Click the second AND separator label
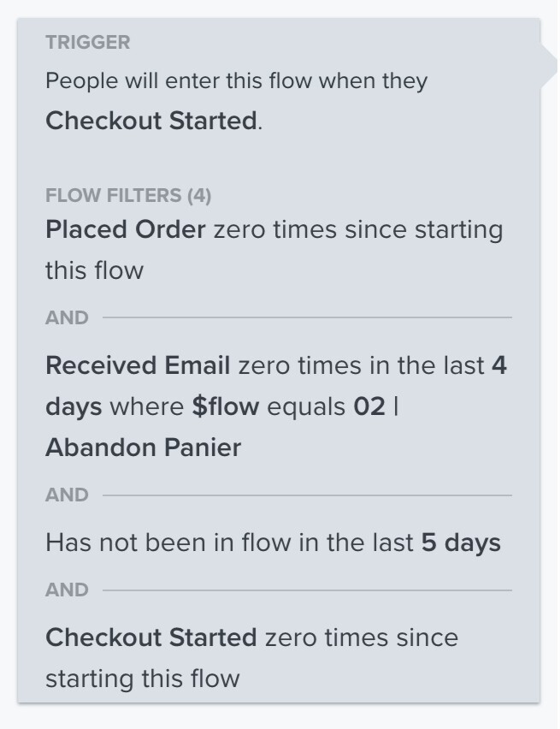 click(67, 495)
